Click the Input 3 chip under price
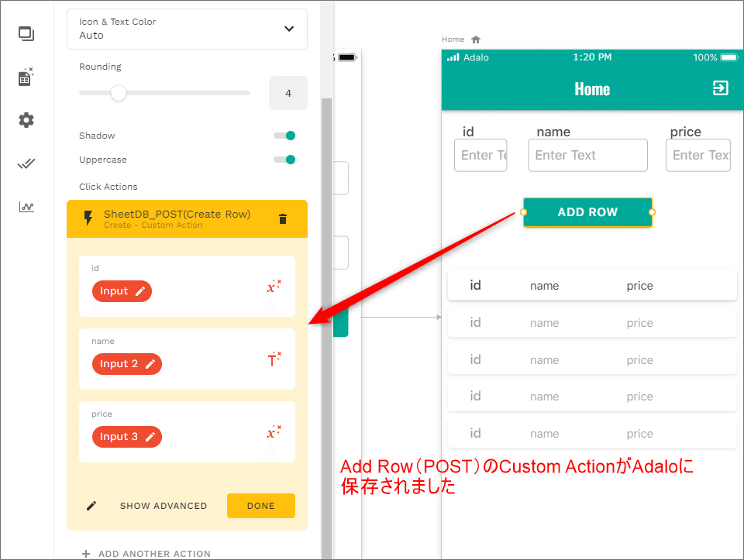Viewport: 744px width, 560px height. point(127,437)
